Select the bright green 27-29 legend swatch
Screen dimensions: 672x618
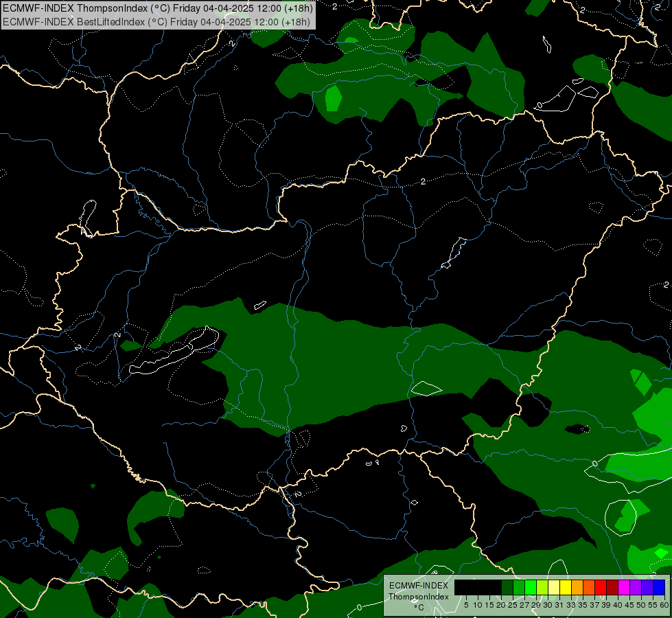coord(531,587)
